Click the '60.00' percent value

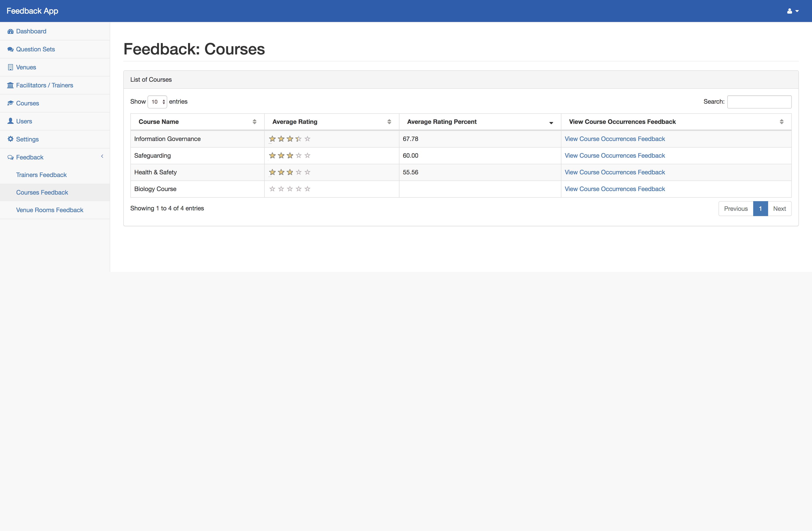click(x=410, y=156)
